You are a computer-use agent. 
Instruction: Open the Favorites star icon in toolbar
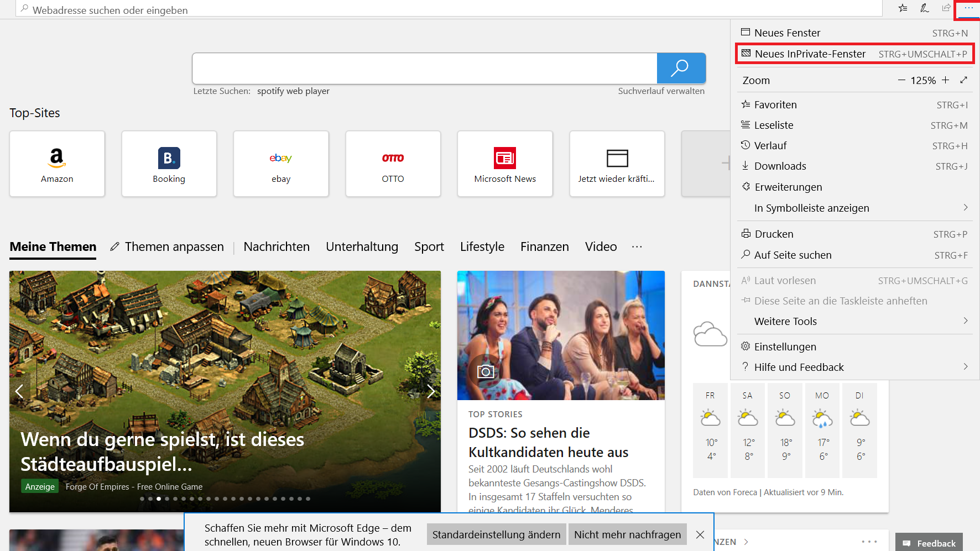pyautogui.click(x=903, y=8)
